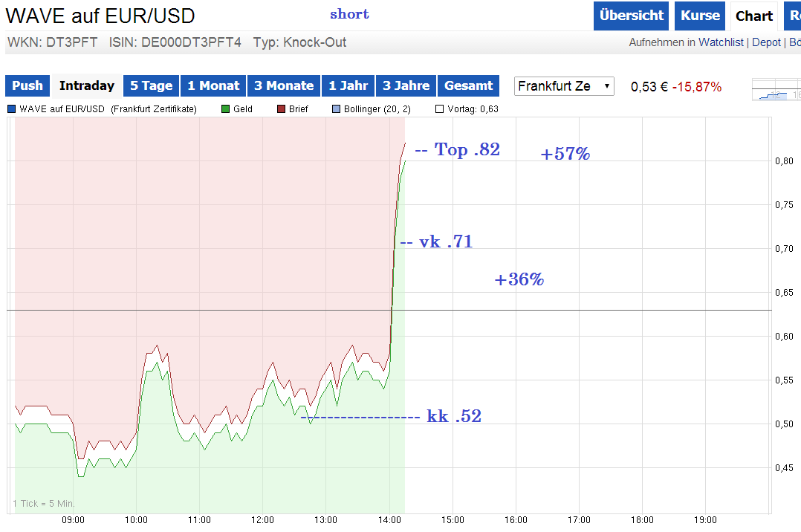Open the Depot link
This screenshot has height=532, width=801.
point(766,42)
